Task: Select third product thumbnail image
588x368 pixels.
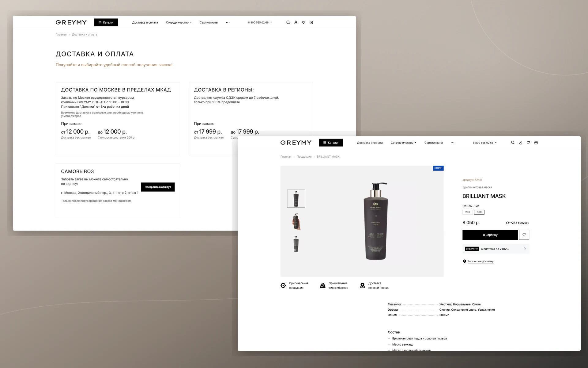Action: pyautogui.click(x=296, y=244)
